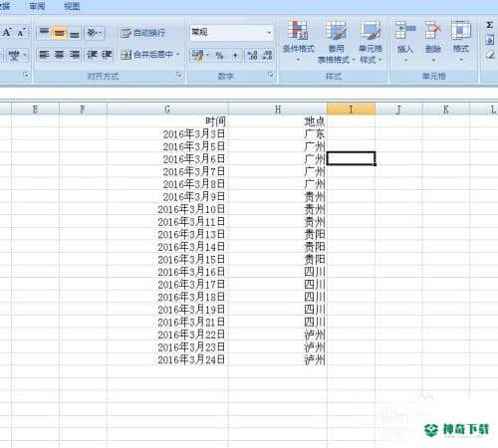Switch to the Review (审阅) tab

(37, 6)
